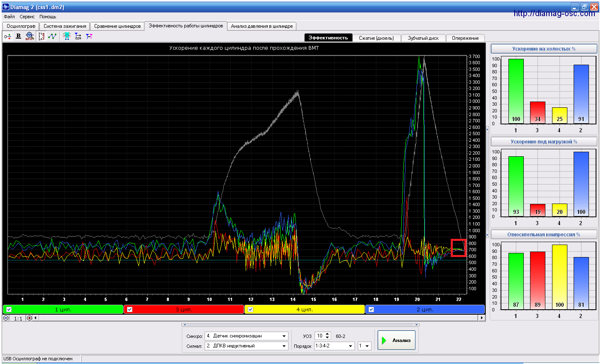Open the Помощь menu
The image size is (601, 364).
[48, 17]
